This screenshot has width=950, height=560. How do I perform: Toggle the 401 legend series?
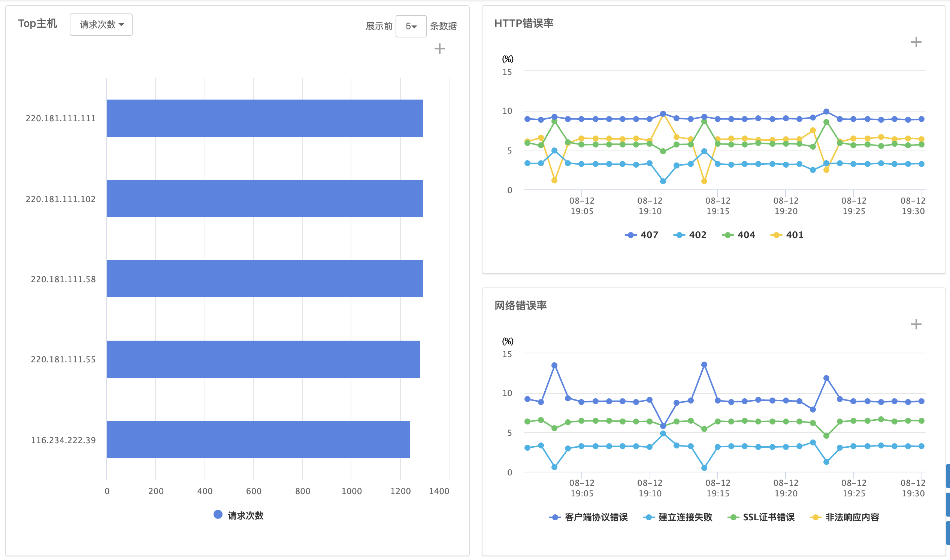[787, 235]
